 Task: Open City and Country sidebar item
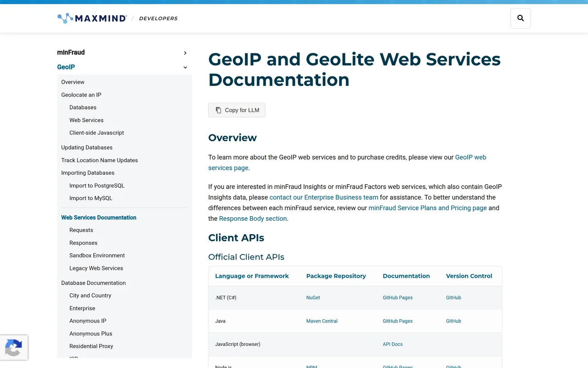pyautogui.click(x=90, y=295)
